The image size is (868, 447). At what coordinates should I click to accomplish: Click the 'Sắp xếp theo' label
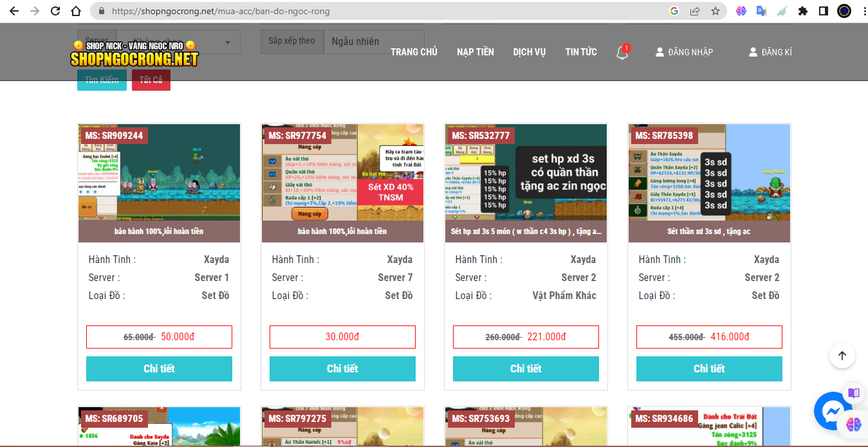pos(292,41)
